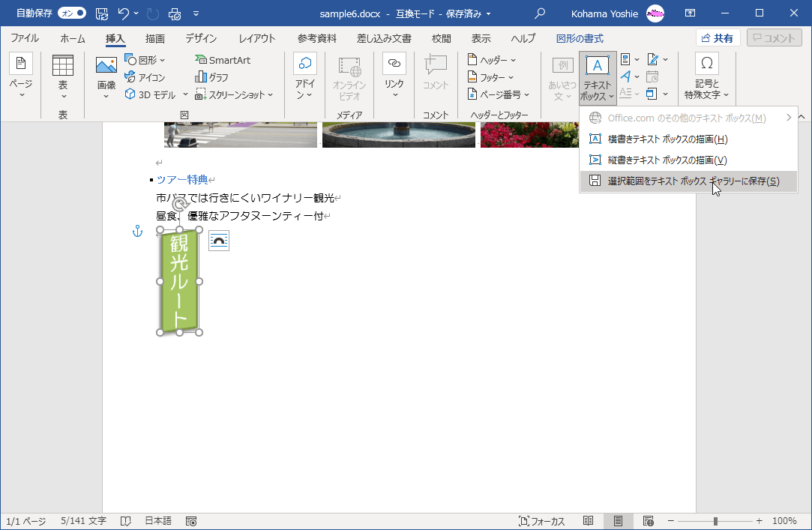Switch to the 差し込み文書 tab
This screenshot has width=812, height=530.
[x=384, y=38]
